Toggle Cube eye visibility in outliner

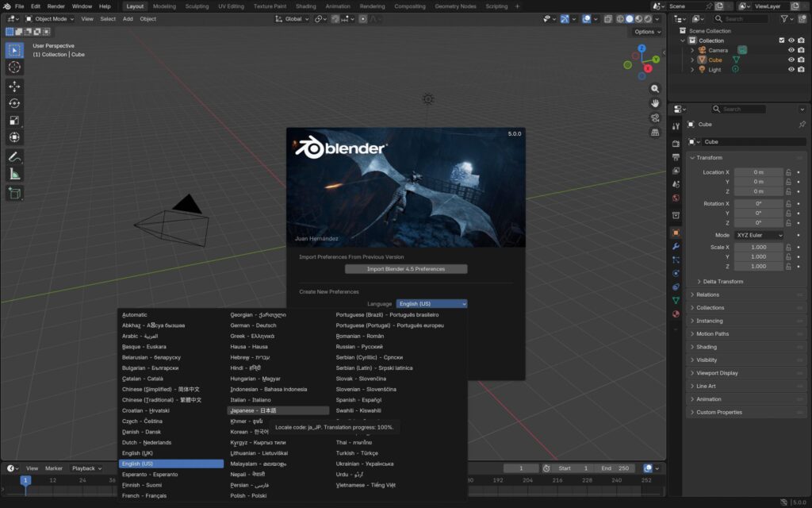pyautogui.click(x=791, y=60)
